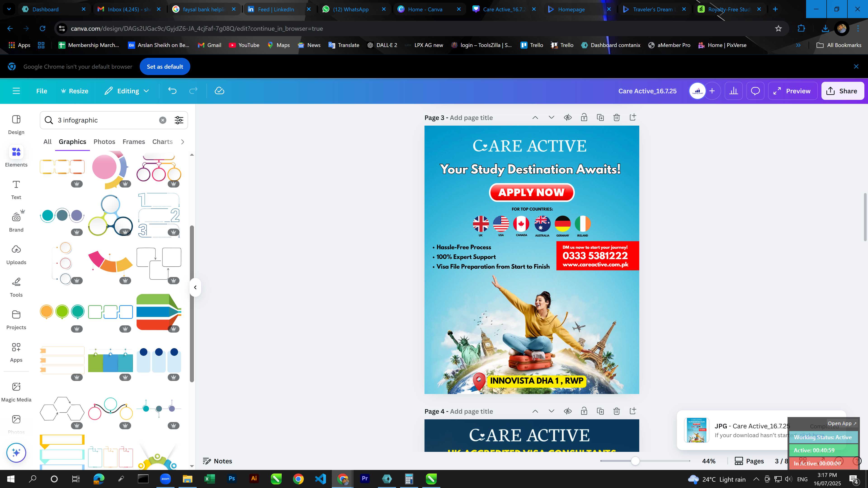Image resolution: width=868 pixels, height=488 pixels.
Task: Check cloud save status icon
Action: 219,91
